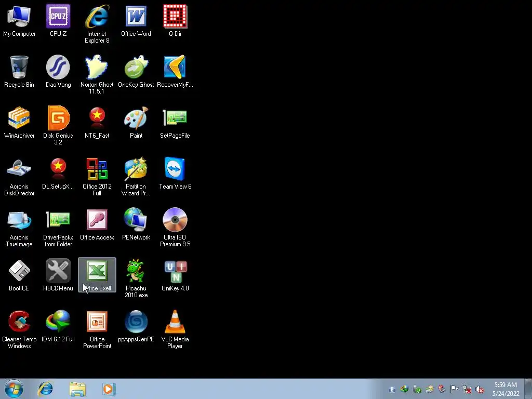Click the RecoverMyF... desktop icon

(x=175, y=71)
